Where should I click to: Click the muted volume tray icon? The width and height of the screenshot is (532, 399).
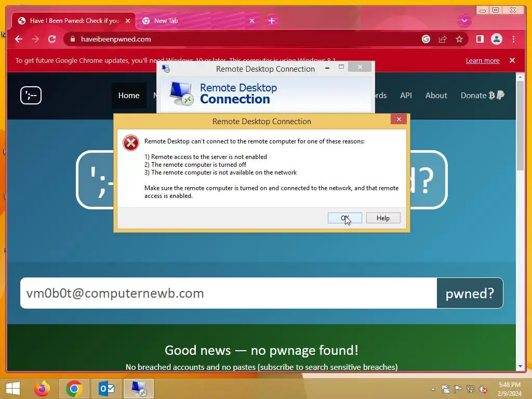(x=484, y=389)
